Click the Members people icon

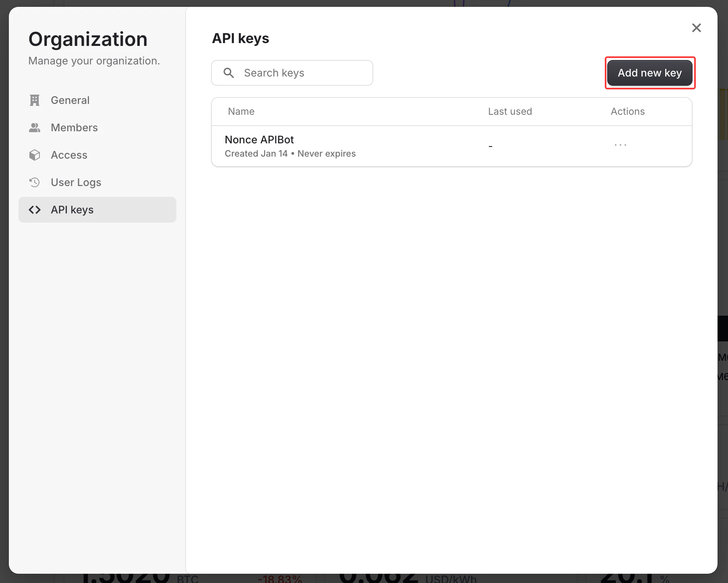point(35,128)
